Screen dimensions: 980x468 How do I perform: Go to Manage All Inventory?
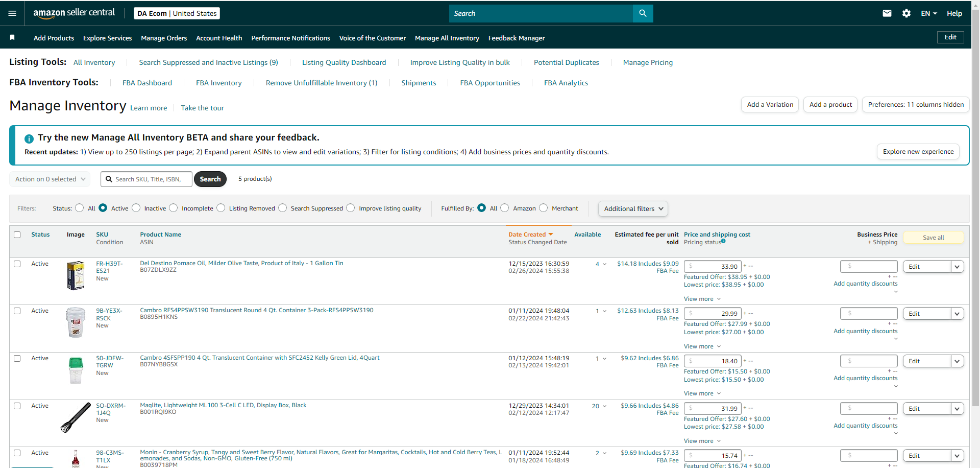pyautogui.click(x=447, y=38)
